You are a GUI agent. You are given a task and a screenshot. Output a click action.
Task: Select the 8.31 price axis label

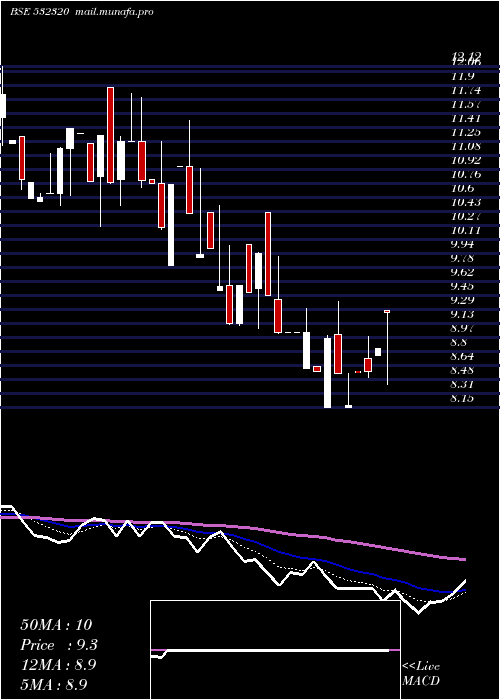pos(464,384)
